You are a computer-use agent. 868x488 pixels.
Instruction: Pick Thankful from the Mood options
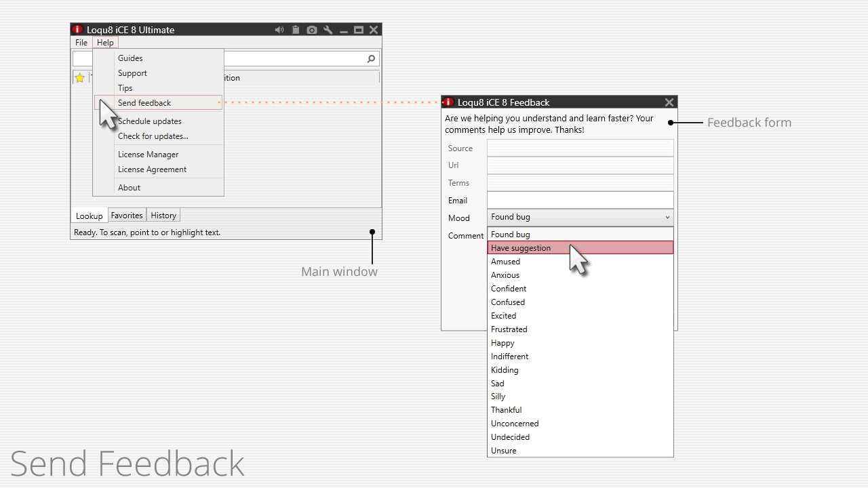507,410
